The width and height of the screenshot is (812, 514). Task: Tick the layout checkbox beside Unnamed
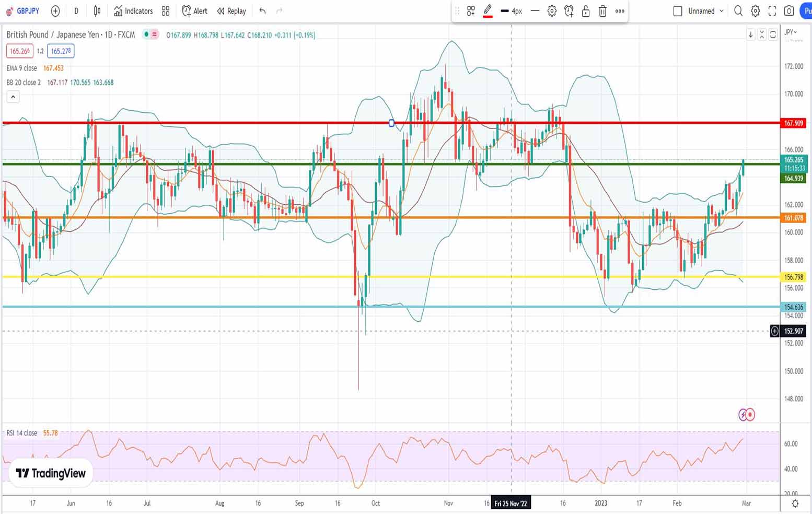click(678, 11)
